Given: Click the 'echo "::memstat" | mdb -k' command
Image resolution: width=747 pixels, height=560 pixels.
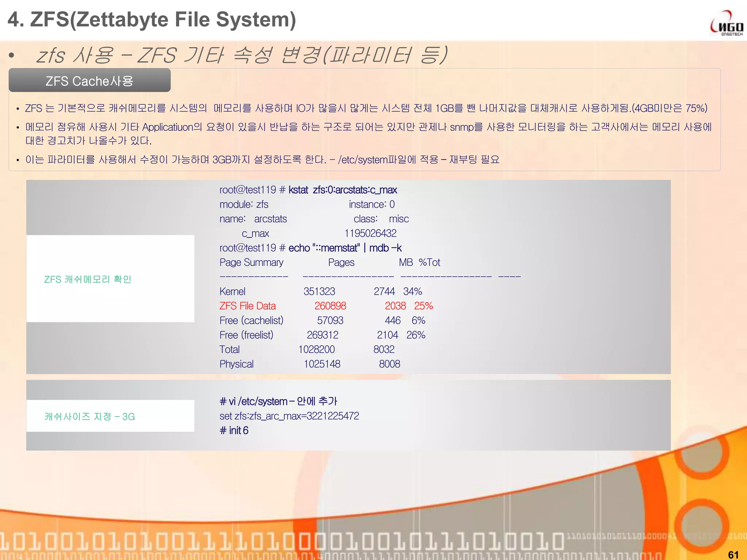Looking at the screenshot, I should [345, 248].
